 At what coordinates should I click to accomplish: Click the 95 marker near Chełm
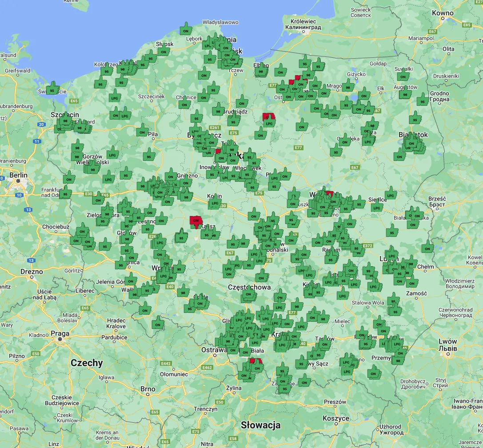(x=399, y=274)
